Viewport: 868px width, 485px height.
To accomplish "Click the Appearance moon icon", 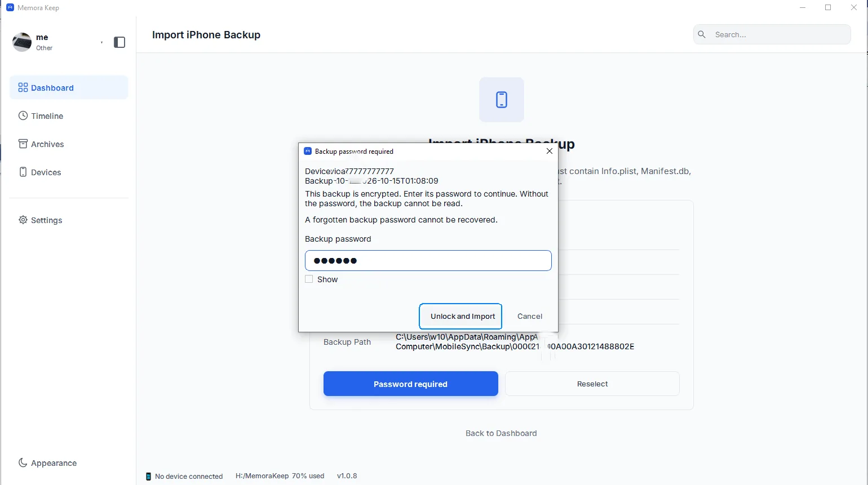I will [23, 462].
